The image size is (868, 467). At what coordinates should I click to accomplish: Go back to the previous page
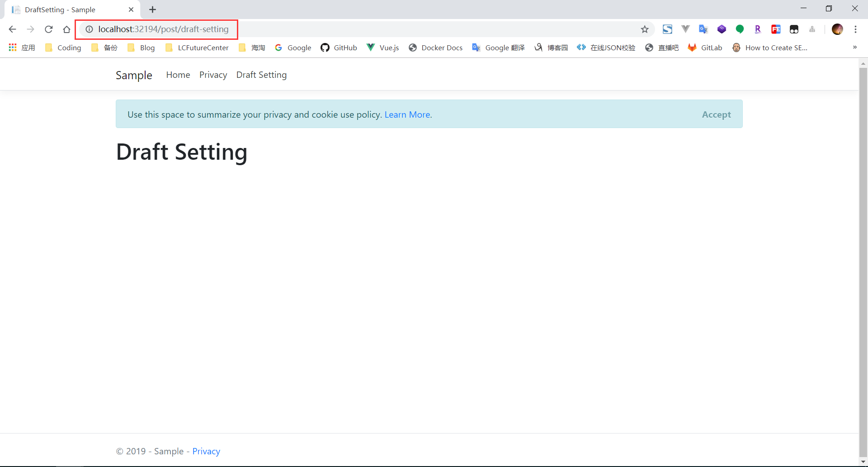click(x=12, y=29)
